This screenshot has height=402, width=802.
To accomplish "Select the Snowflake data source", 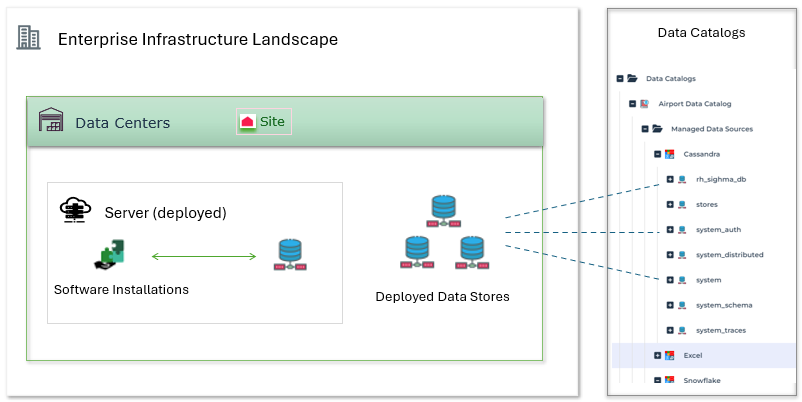I will 701,380.
